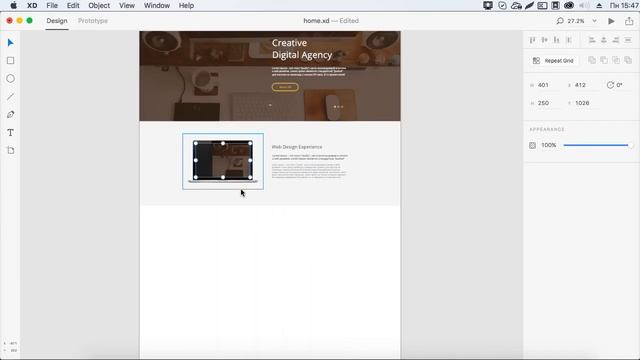The width and height of the screenshot is (640, 360).
Task: Apply the Intersect boolean operation
Action: click(x=616, y=60)
